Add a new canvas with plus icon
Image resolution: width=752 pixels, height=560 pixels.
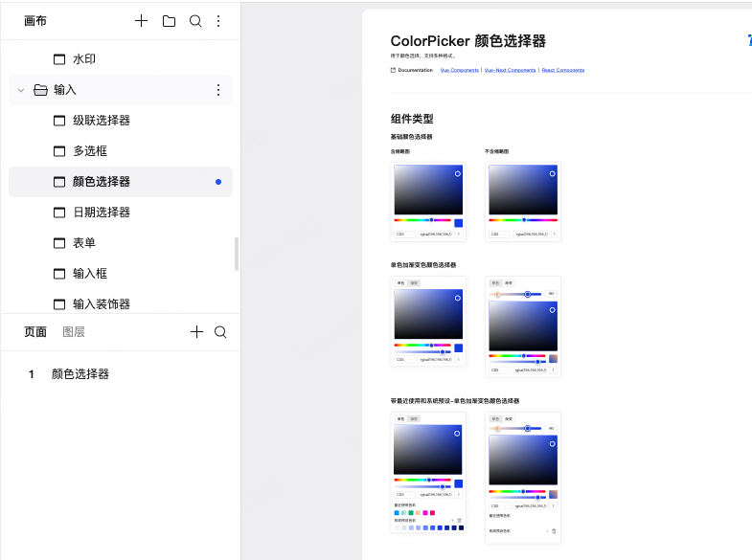(141, 21)
